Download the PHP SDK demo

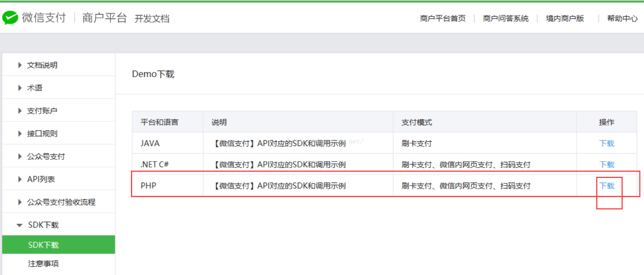tap(607, 186)
